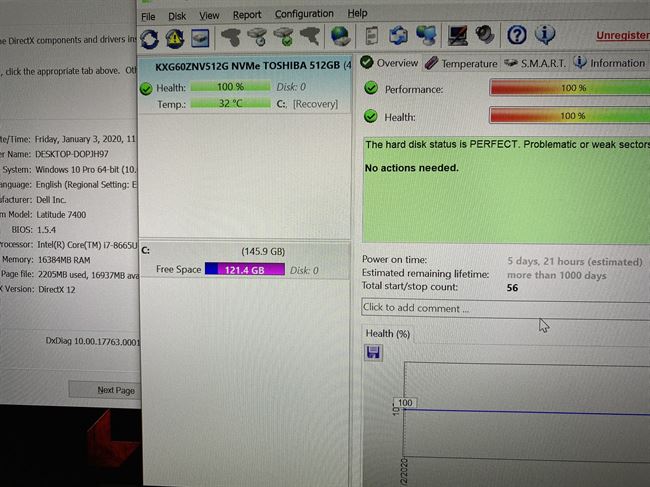The height and width of the screenshot is (487, 650).
Task: Click the networked computers toolbar icon
Action: [426, 35]
